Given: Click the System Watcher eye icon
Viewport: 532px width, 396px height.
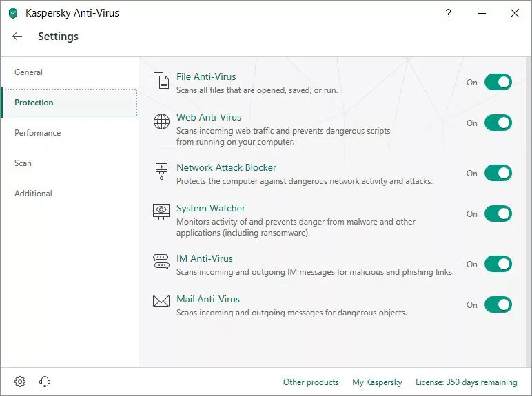Looking at the screenshot, I should [x=161, y=212].
